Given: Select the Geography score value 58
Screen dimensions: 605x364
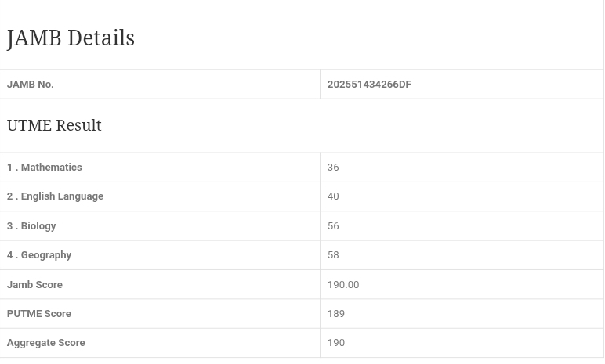Looking at the screenshot, I should (333, 255).
